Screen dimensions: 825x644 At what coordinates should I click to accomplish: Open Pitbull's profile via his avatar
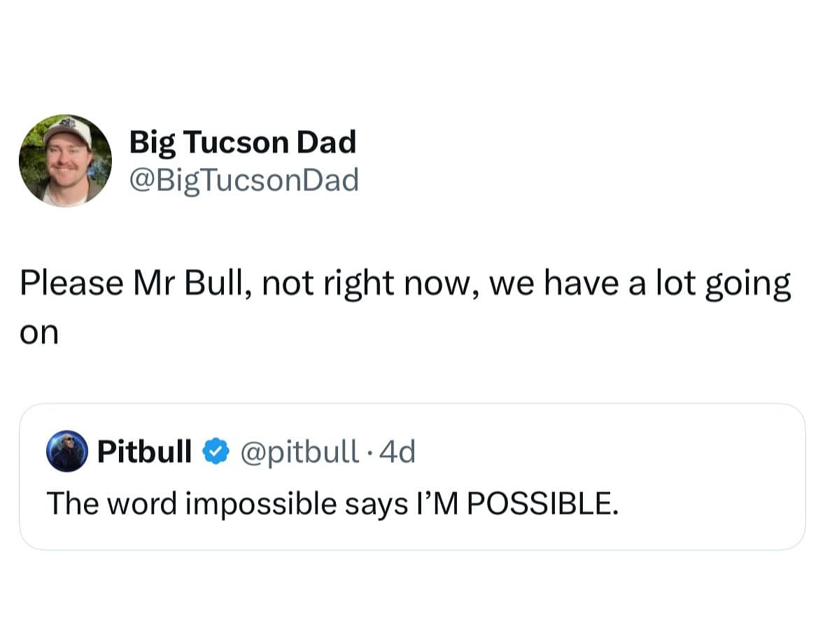(x=66, y=451)
